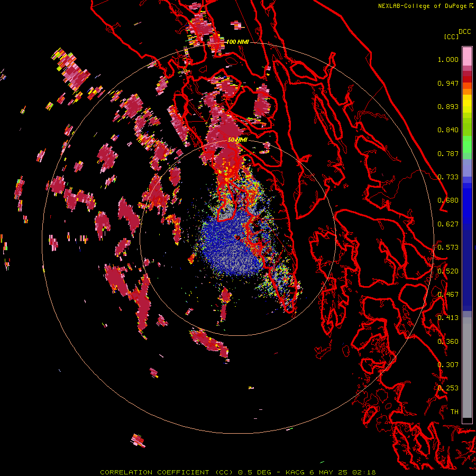476x476 pixels.
Task: Click the 02:18 timestamp
Action: click(x=364, y=472)
